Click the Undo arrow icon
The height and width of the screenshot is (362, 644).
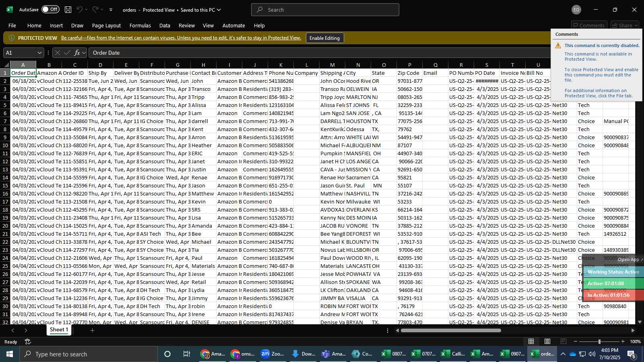point(80,10)
